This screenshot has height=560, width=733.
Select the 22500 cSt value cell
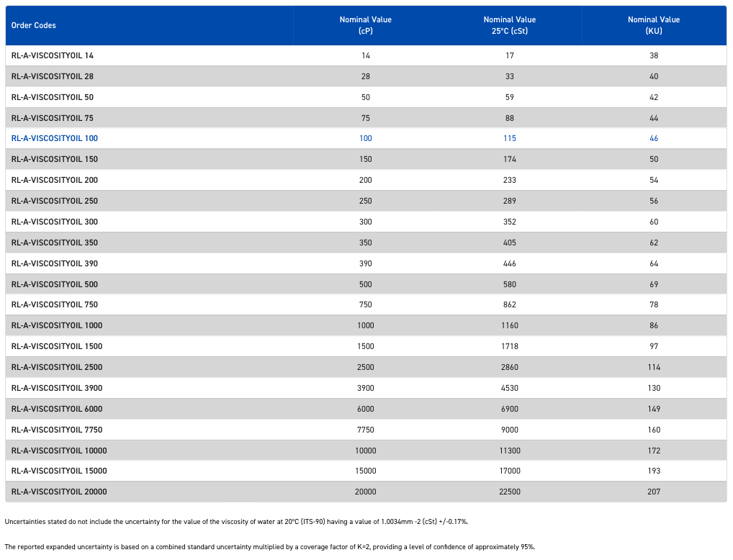510,492
